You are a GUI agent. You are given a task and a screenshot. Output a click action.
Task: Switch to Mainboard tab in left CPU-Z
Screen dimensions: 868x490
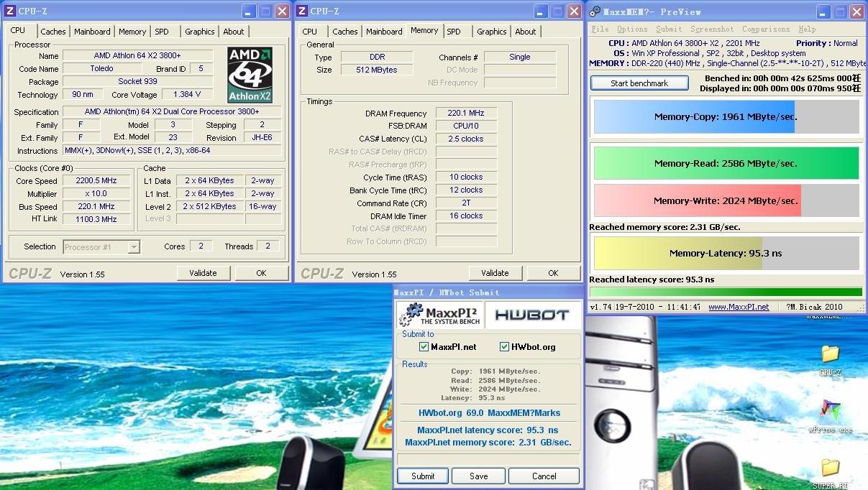click(x=93, y=32)
